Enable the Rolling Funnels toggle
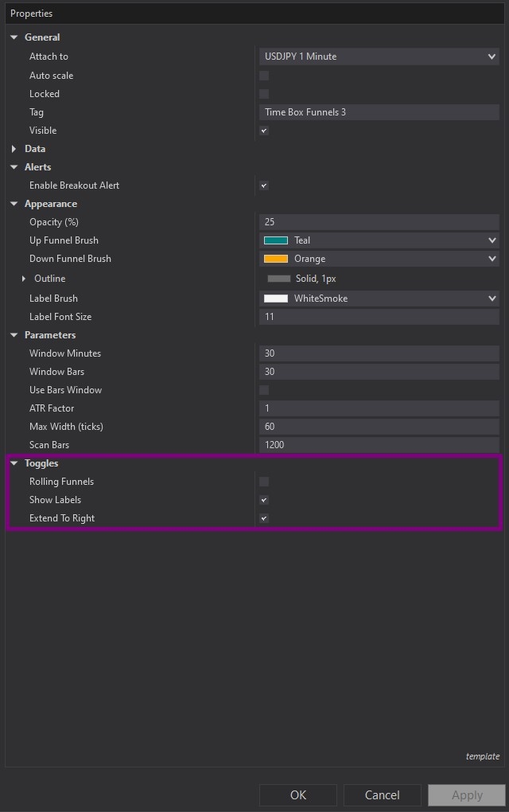This screenshot has width=509, height=812. (x=264, y=481)
